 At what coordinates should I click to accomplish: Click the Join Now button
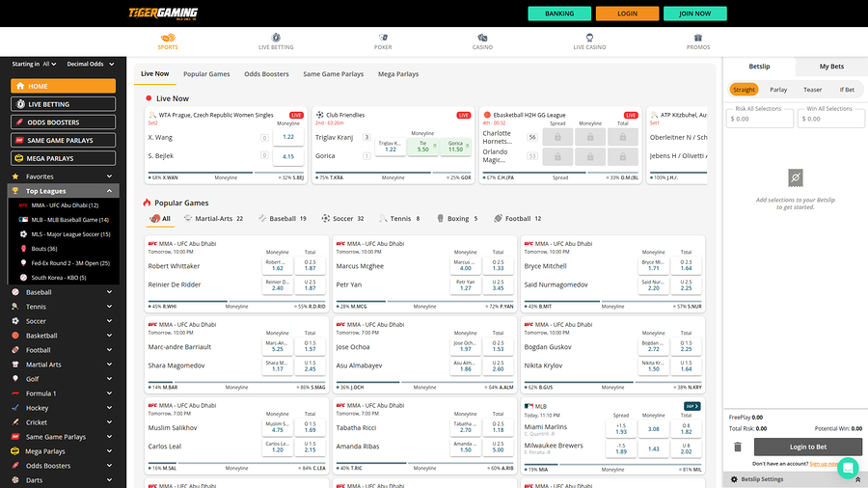pos(694,14)
